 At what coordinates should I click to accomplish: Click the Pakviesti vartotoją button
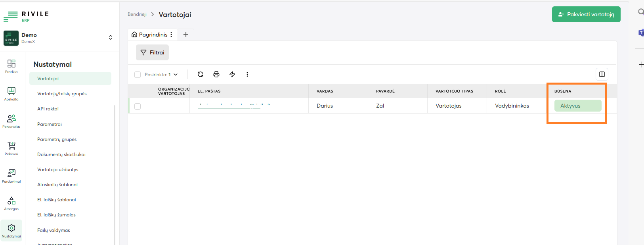(x=586, y=14)
